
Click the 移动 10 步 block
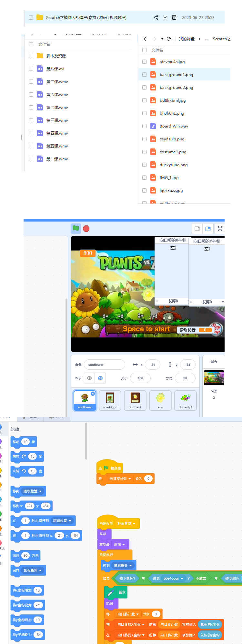pos(24,442)
